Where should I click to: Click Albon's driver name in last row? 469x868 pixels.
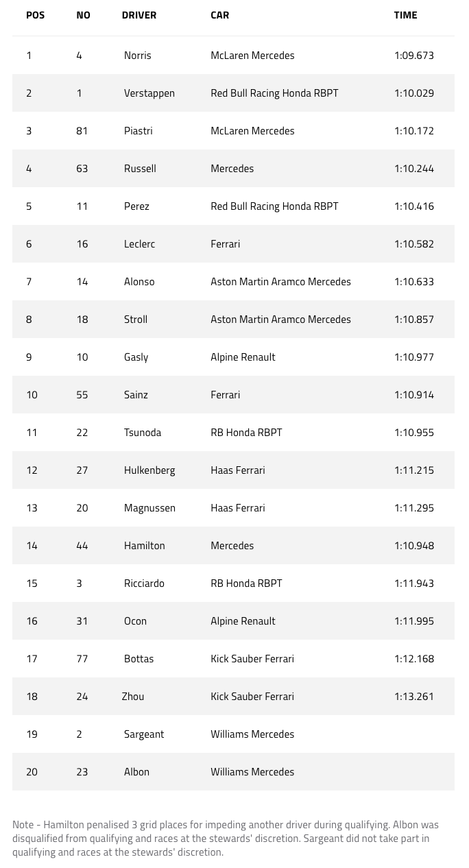point(136,772)
